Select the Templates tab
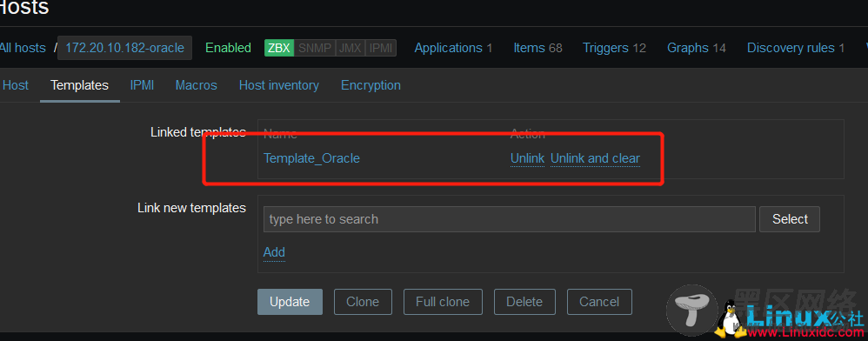The width and height of the screenshot is (868, 341). click(x=80, y=85)
